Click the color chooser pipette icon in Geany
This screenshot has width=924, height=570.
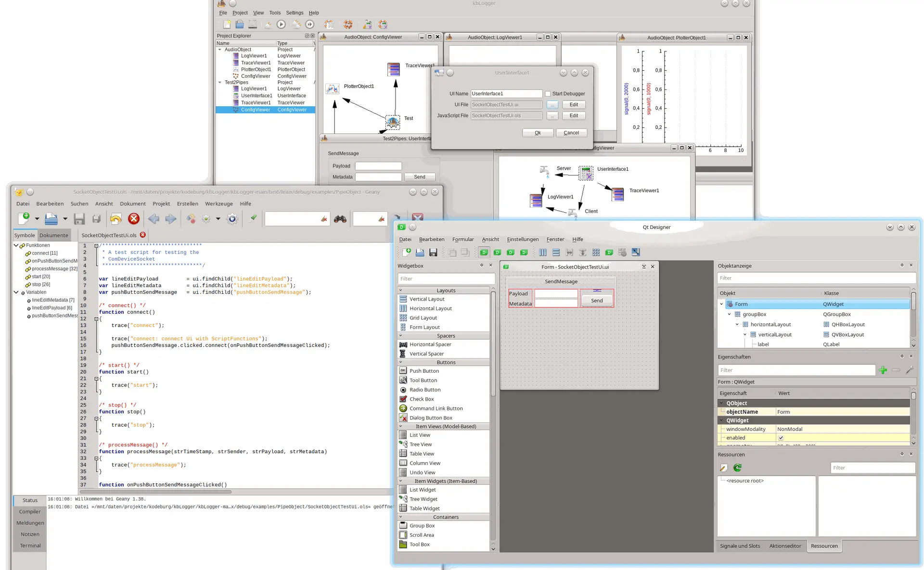[253, 218]
